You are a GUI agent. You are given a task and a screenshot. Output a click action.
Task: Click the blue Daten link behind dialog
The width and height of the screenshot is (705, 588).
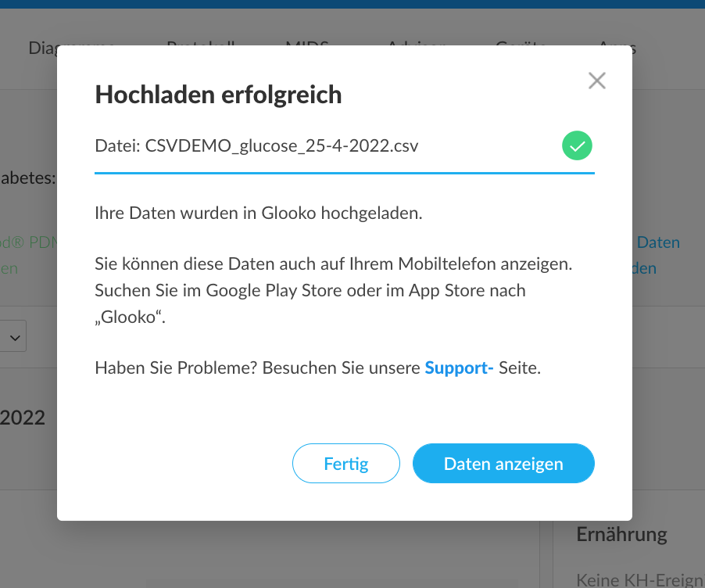(x=658, y=242)
